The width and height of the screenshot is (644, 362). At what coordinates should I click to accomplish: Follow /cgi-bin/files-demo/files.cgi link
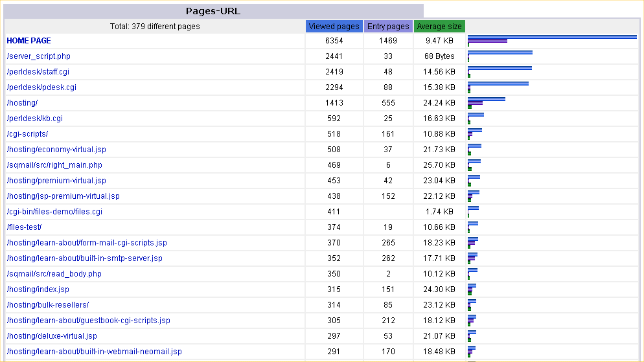click(54, 212)
